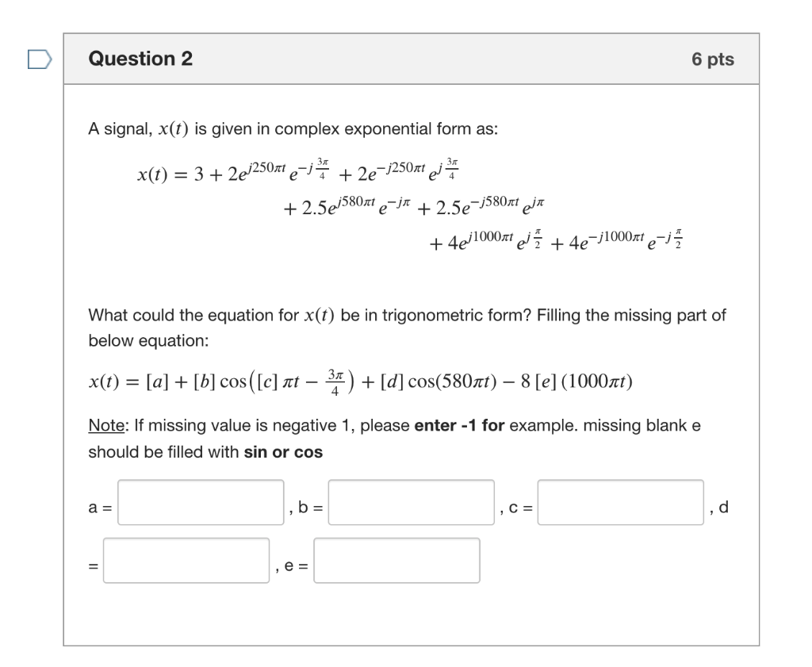Image resolution: width=812 pixels, height=667 pixels.
Task: Click inside the e = answer box
Action: pos(396,561)
